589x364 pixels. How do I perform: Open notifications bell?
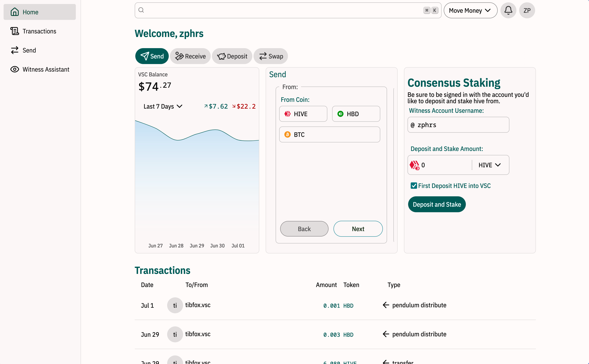(508, 10)
